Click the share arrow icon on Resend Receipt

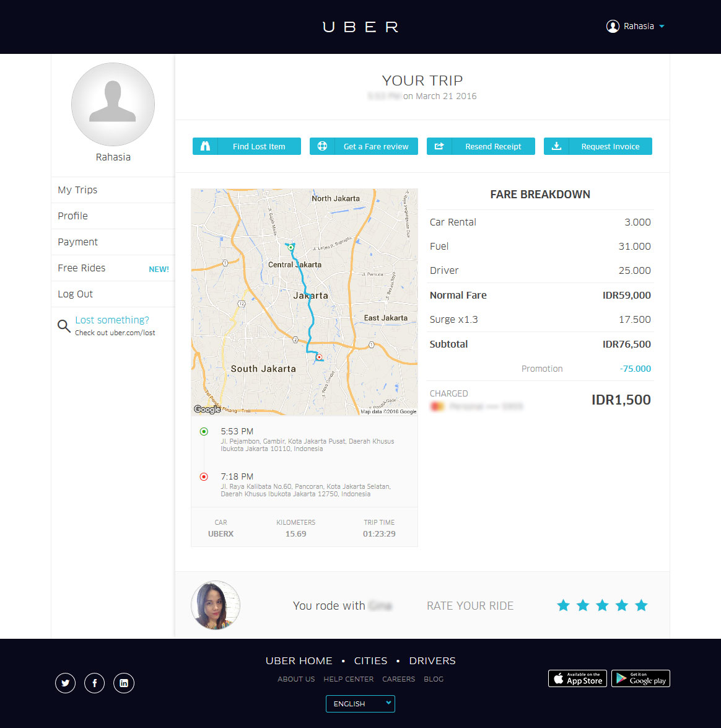pyautogui.click(x=439, y=146)
